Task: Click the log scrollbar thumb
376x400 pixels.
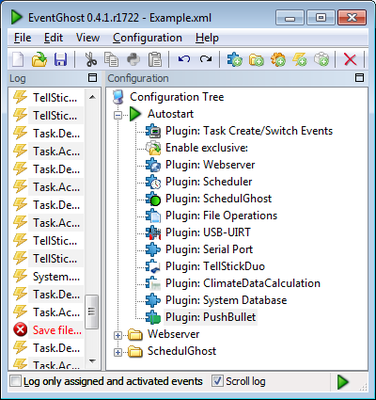Action: click(x=92, y=312)
